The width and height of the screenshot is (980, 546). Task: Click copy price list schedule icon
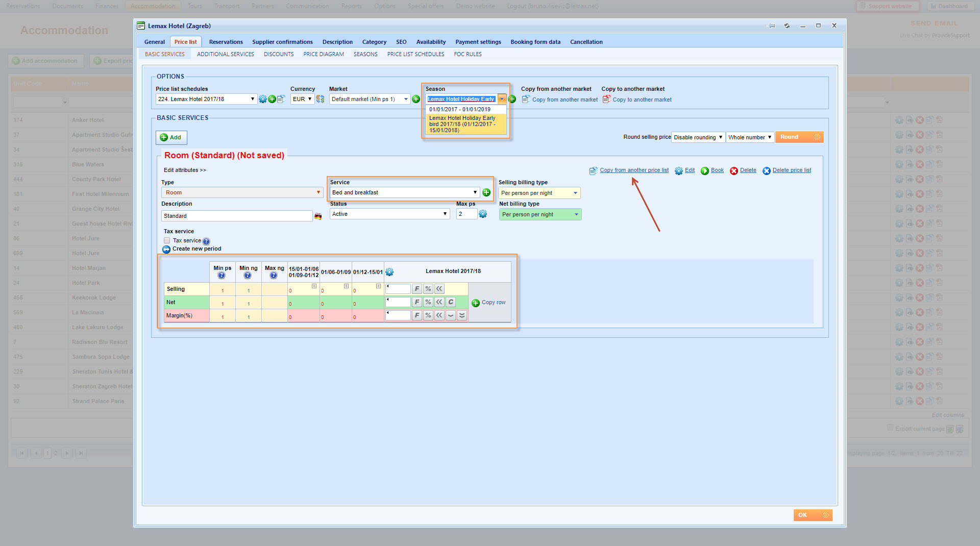coord(281,100)
